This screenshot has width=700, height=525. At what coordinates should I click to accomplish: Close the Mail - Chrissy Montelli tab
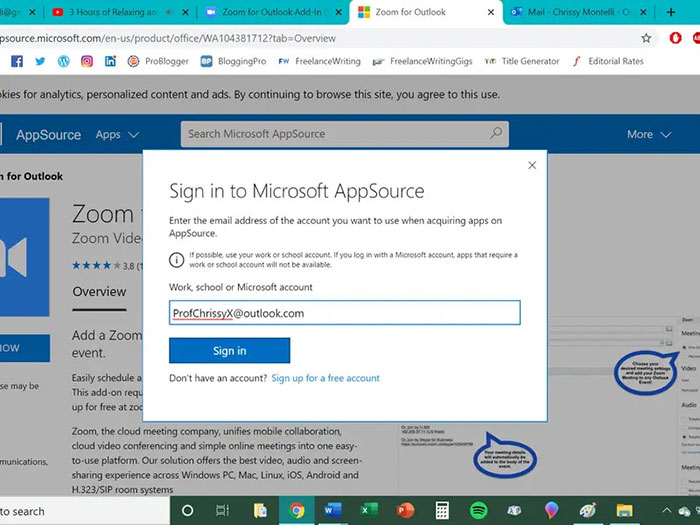point(643,12)
